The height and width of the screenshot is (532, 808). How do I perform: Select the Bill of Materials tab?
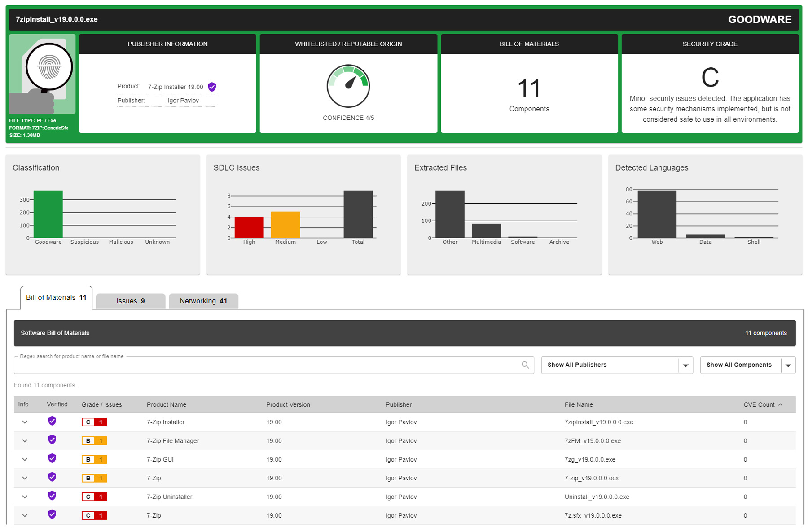[57, 298]
